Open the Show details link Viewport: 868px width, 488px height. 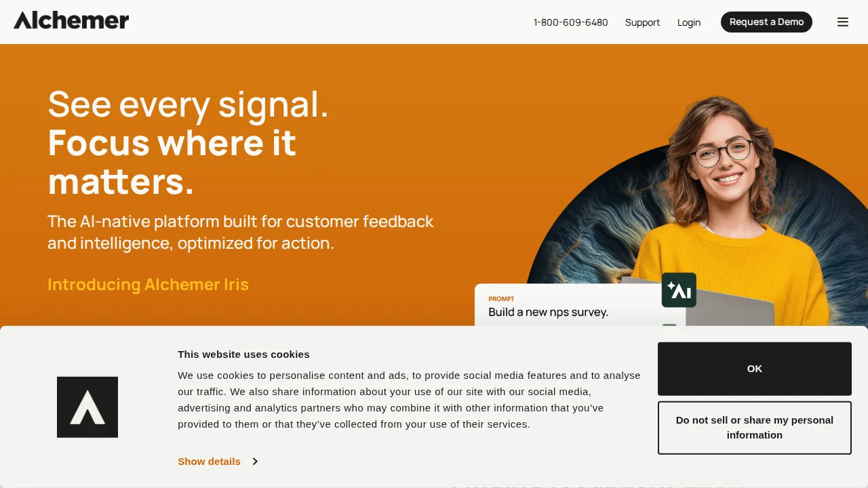click(209, 462)
